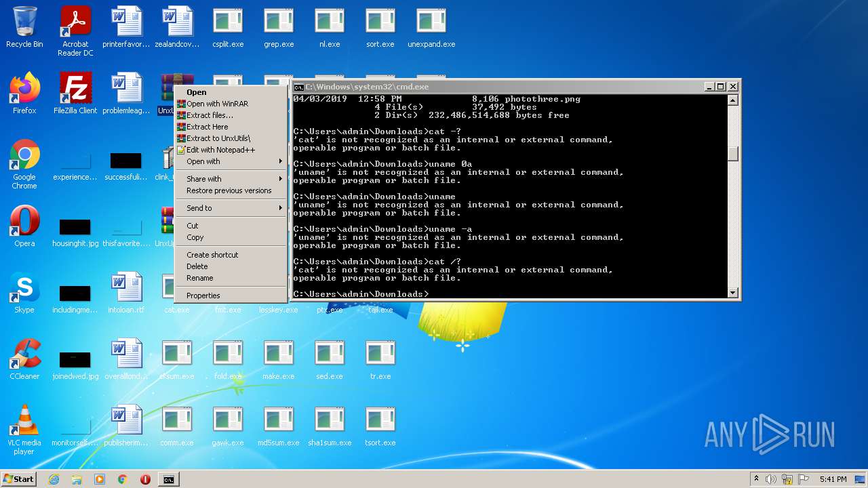
Task: Open FileZilla Client shortcut
Action: [75, 94]
